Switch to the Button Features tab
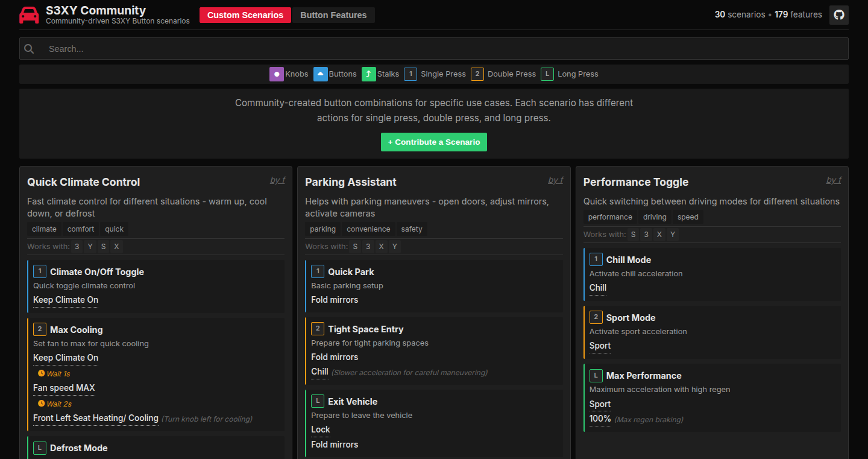Viewport: 868px width, 459px height. (333, 15)
